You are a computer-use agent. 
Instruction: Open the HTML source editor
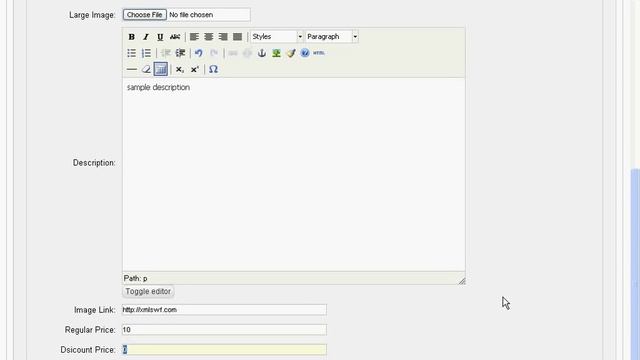click(319, 53)
